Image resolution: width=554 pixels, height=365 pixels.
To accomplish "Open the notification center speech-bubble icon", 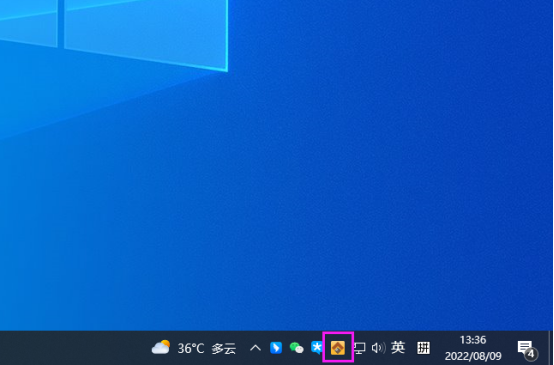I will click(x=525, y=347).
